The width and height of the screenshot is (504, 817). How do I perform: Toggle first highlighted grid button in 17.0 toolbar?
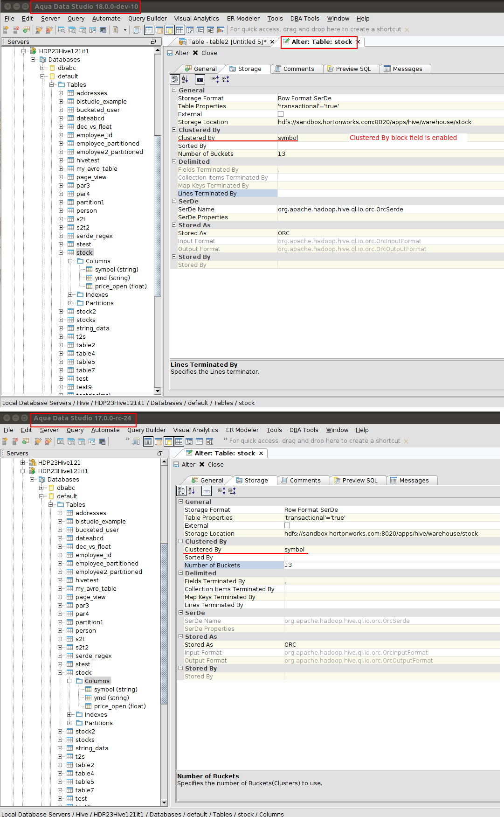(x=148, y=441)
